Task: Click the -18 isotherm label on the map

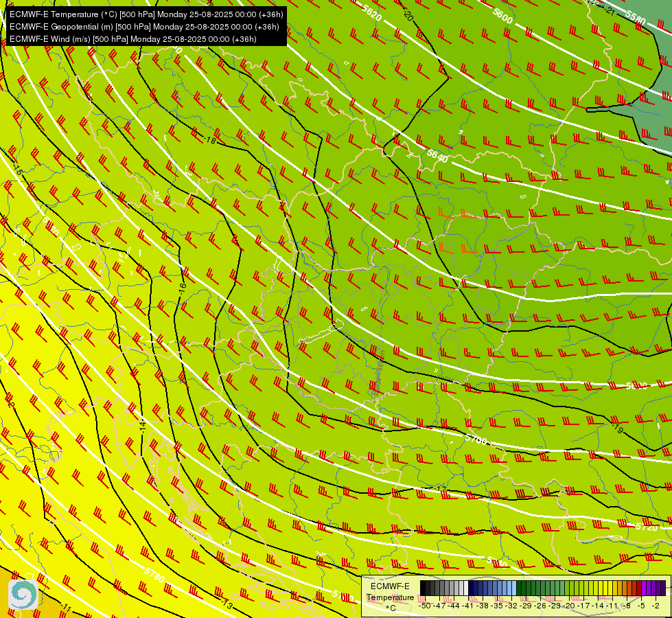Action: (210, 140)
